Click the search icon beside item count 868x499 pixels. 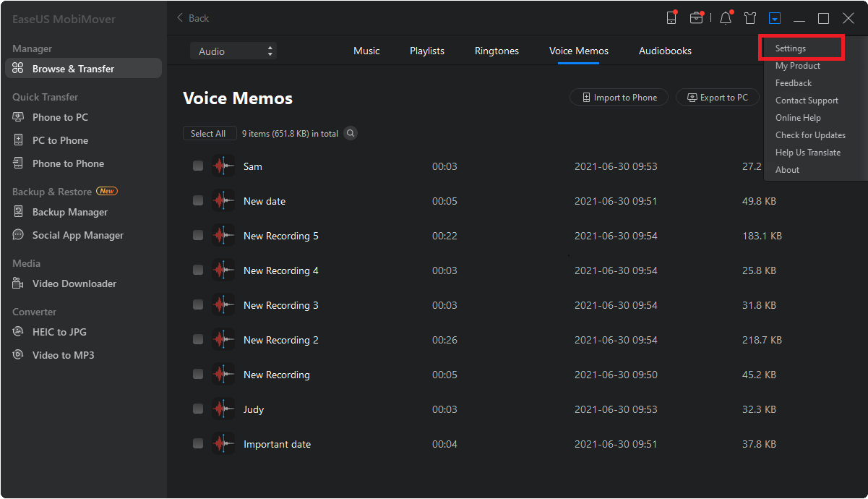point(351,133)
